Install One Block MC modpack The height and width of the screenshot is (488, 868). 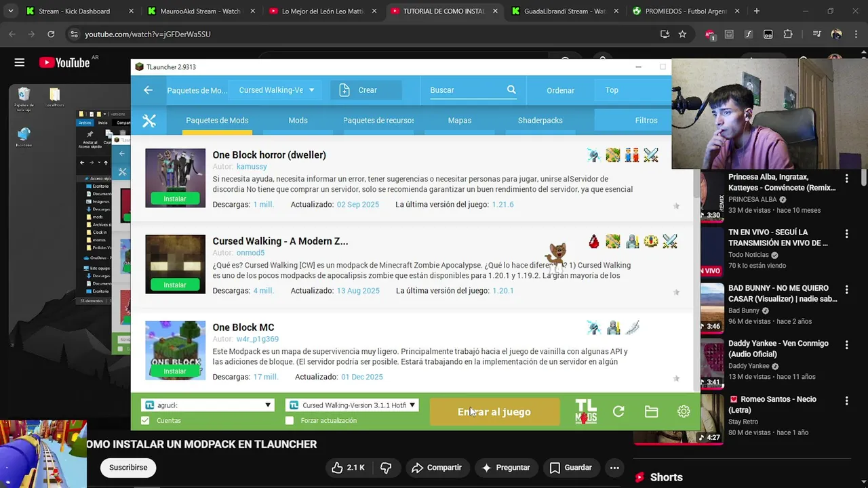(175, 371)
